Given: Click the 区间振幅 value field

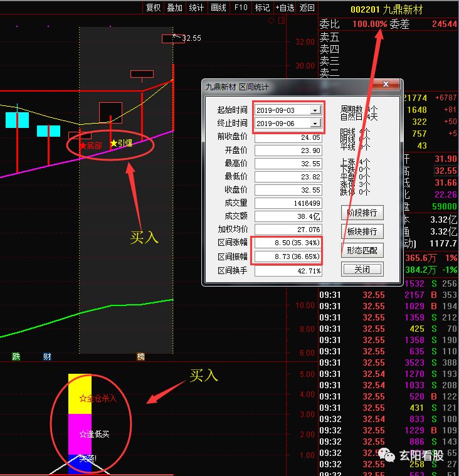Looking at the screenshot, I should pos(288,257).
